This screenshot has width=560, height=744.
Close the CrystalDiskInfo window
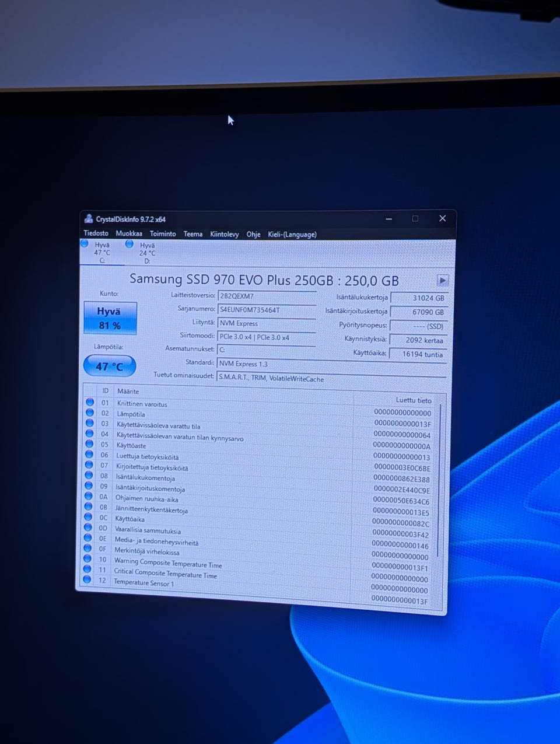coord(442,218)
